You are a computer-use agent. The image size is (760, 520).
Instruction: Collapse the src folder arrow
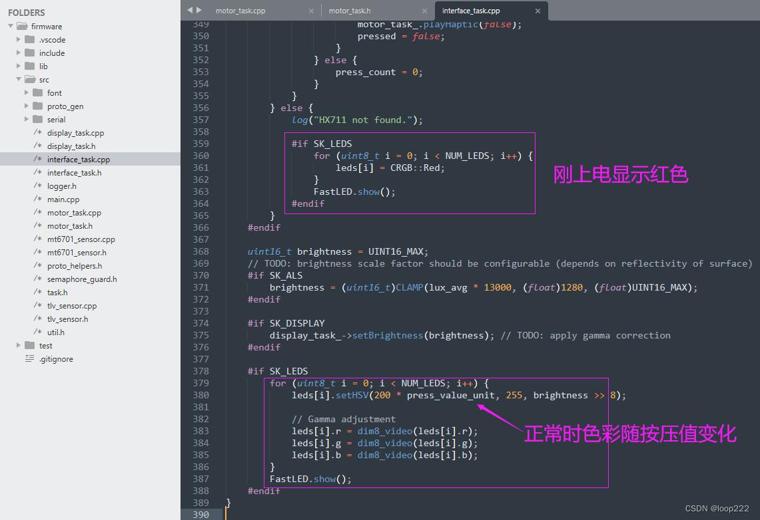click(x=18, y=79)
